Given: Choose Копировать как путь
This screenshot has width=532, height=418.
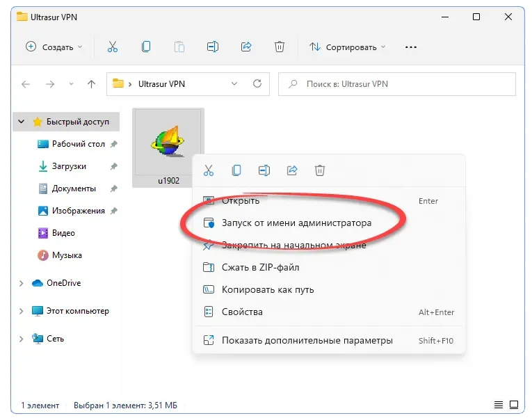Looking at the screenshot, I should 328,289.
